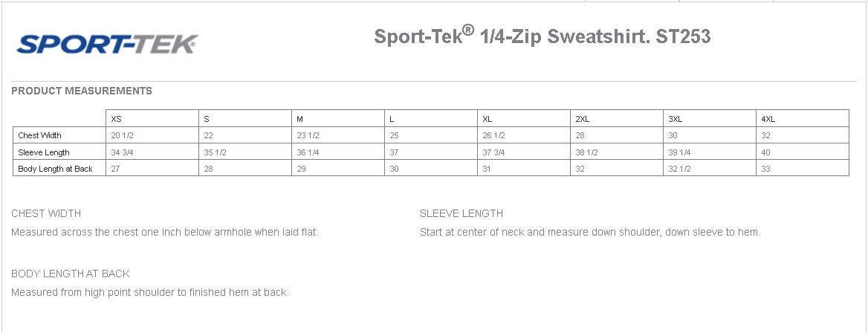Click the S sleeve length cell 35 1/2
The image size is (868, 333).
(215, 152)
